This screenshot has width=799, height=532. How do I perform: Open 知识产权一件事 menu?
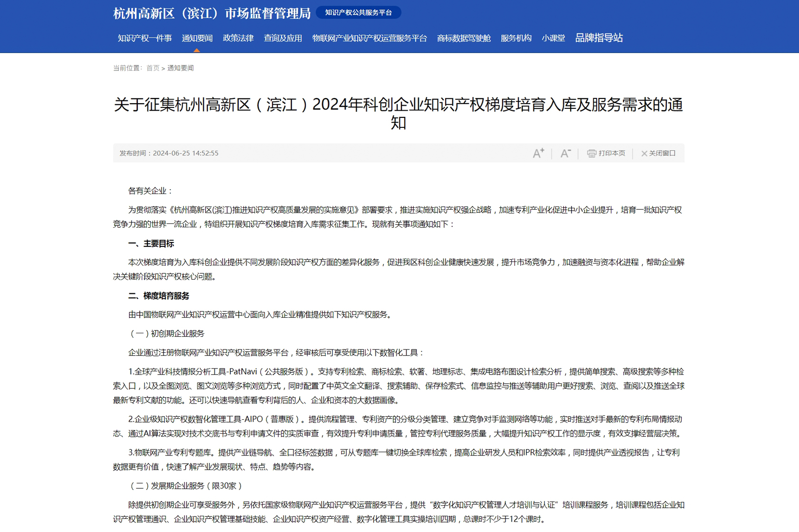click(x=145, y=38)
